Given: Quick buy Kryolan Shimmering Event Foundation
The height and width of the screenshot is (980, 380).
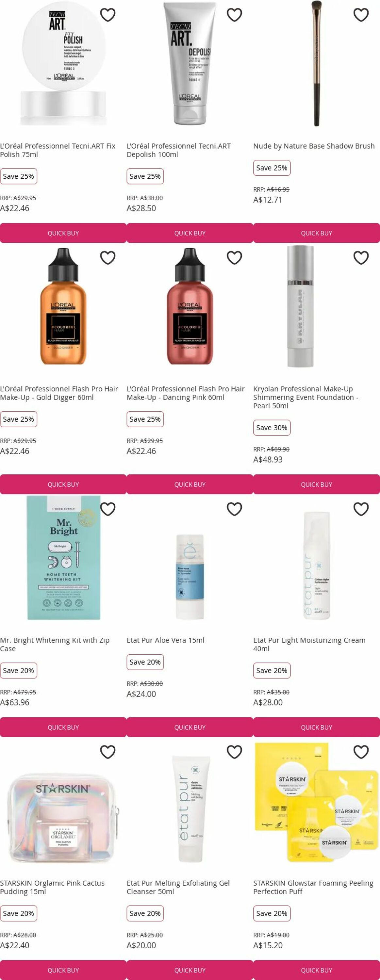Looking at the screenshot, I should pos(317,484).
